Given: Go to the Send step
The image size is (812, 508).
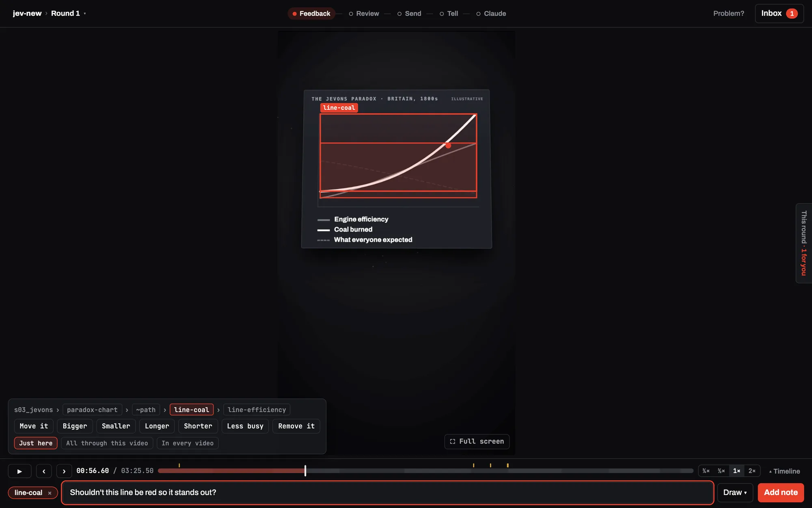Looking at the screenshot, I should pos(409,13).
